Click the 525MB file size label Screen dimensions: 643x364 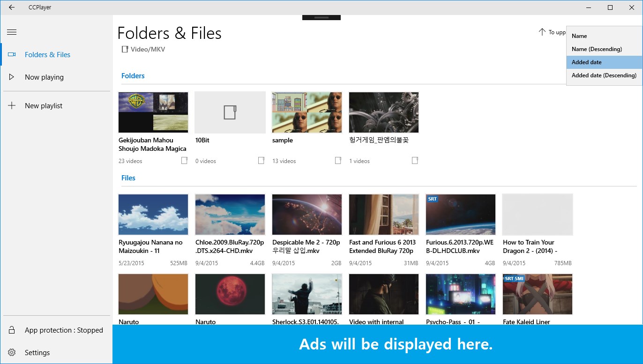(179, 263)
